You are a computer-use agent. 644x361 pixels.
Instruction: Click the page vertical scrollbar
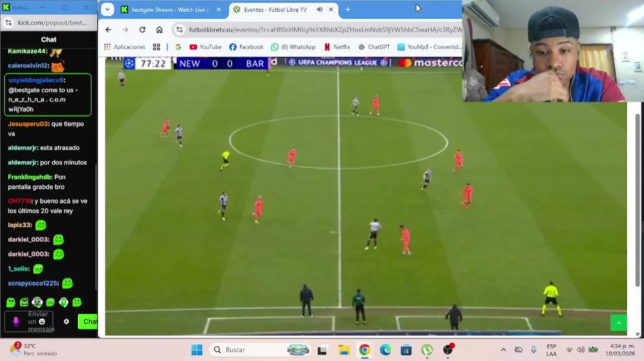point(637,201)
